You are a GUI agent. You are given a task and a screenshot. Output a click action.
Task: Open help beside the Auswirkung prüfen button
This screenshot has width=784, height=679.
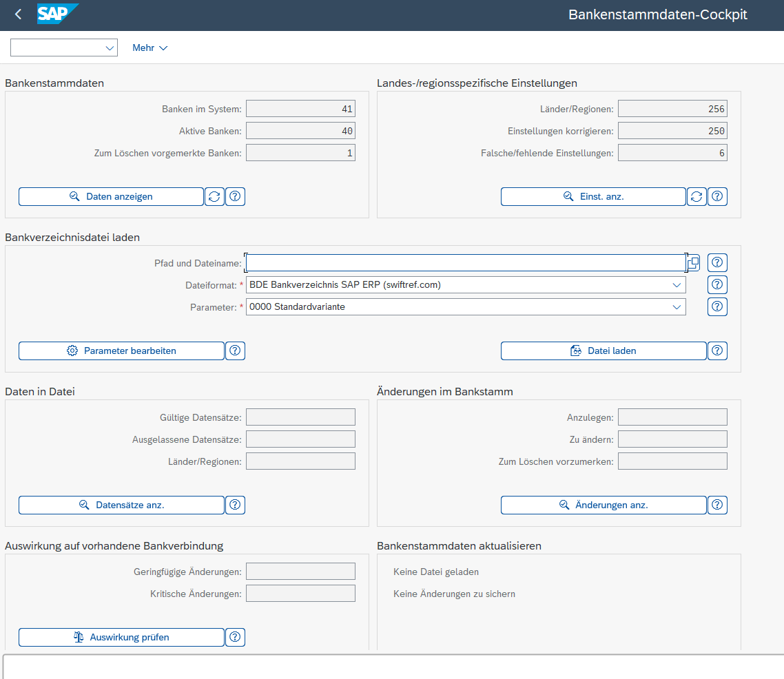[x=236, y=637]
